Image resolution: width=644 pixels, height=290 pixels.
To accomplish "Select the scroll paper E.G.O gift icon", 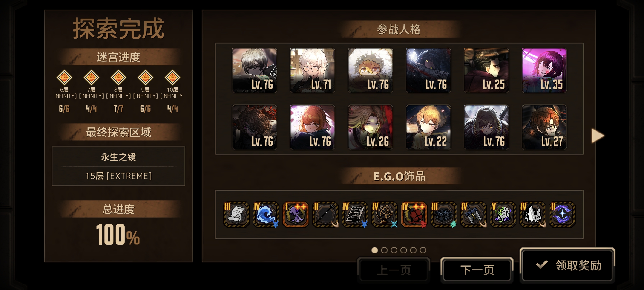I will click(236, 215).
